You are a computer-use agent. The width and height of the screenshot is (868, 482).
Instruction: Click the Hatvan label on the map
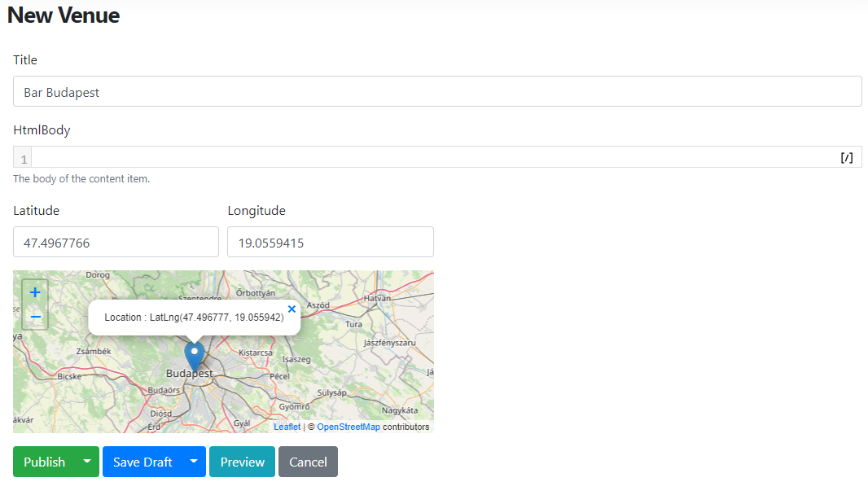point(377,298)
